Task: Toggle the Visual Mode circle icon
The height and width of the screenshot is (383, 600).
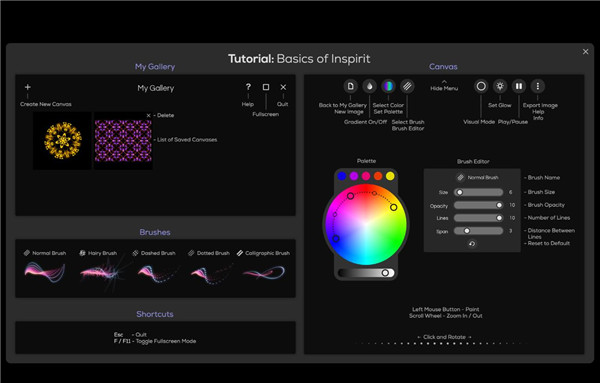Action: tap(481, 86)
